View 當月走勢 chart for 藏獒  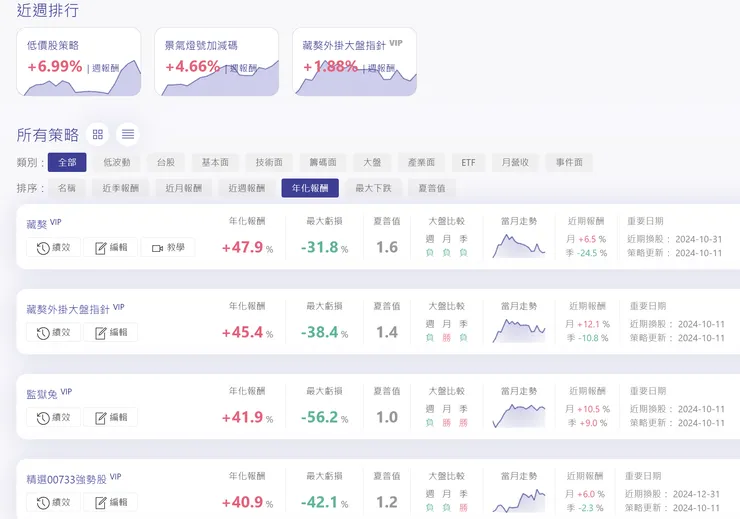[x=519, y=246]
